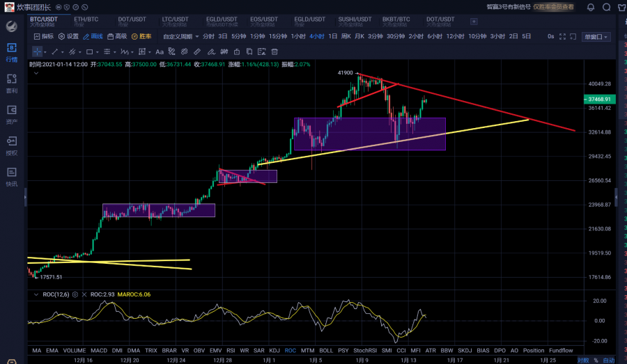Switch to the ETH/BTC tab
The image size is (627, 364).
(86, 20)
